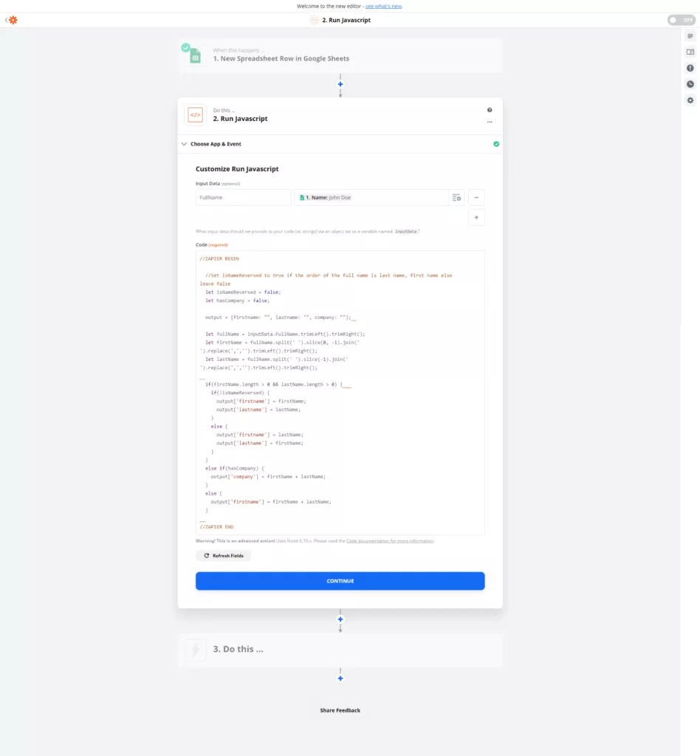The width and height of the screenshot is (700, 756).
Task: Open the Code documentation link
Action: tap(390, 541)
